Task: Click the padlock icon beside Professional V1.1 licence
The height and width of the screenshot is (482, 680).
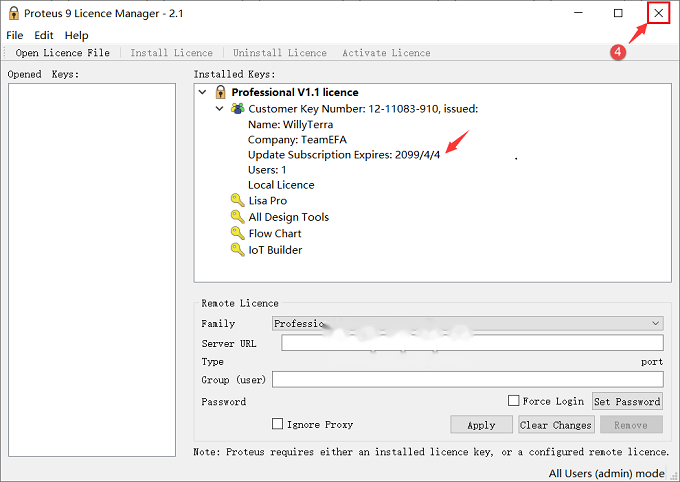Action: pyautogui.click(x=220, y=92)
